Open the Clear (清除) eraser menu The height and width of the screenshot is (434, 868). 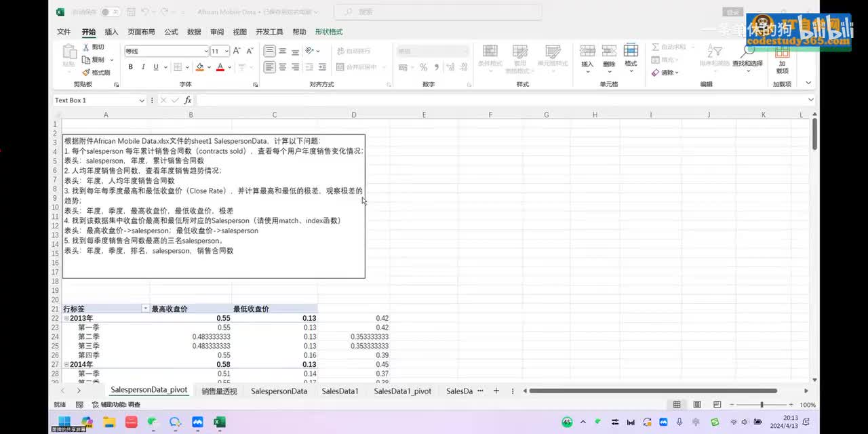665,72
